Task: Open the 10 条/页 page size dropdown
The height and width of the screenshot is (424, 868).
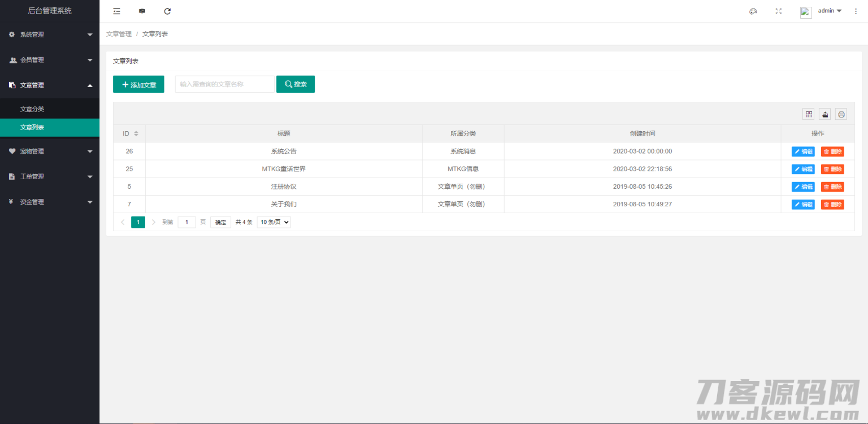Action: [274, 222]
